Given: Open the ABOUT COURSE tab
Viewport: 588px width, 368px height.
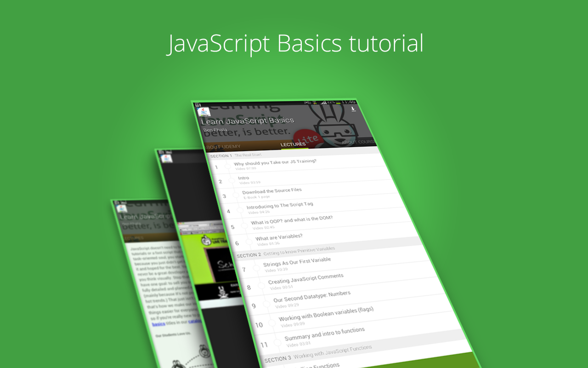Looking at the screenshot, I should pyautogui.click(x=358, y=142).
